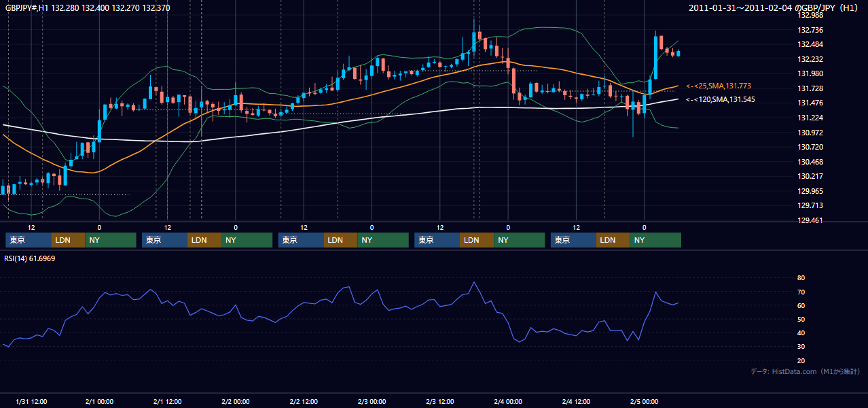Select the RSI(14) 61.6969 indicator label
Screen dimensions: 868x408
(x=30, y=258)
